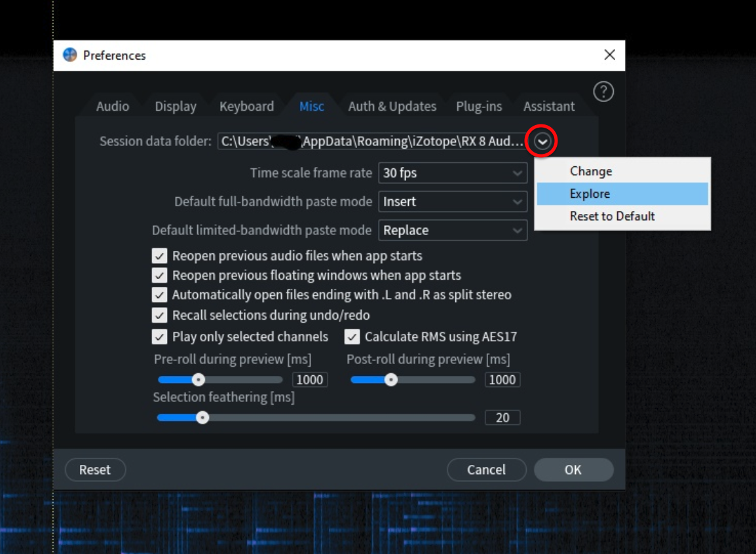Image resolution: width=756 pixels, height=554 pixels.
Task: Click the Pre-roll value field showing 1000
Action: coord(309,380)
